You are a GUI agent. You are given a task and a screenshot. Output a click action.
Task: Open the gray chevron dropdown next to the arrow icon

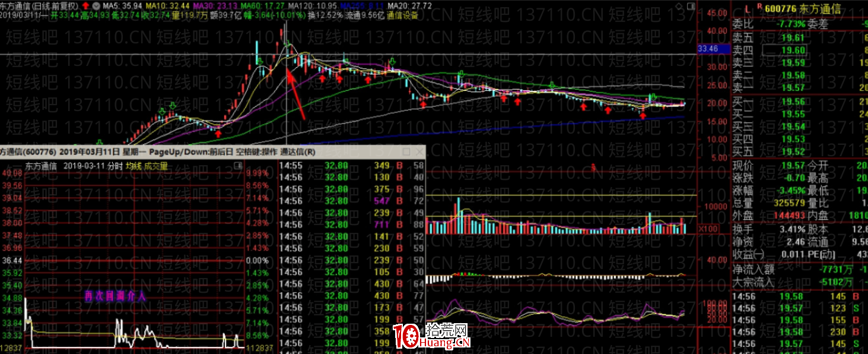[x=96, y=5]
